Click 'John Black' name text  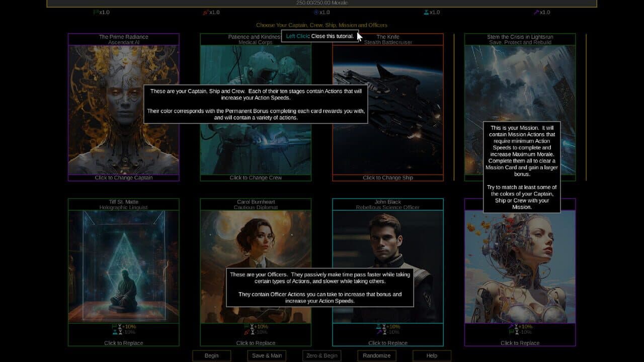388,202
